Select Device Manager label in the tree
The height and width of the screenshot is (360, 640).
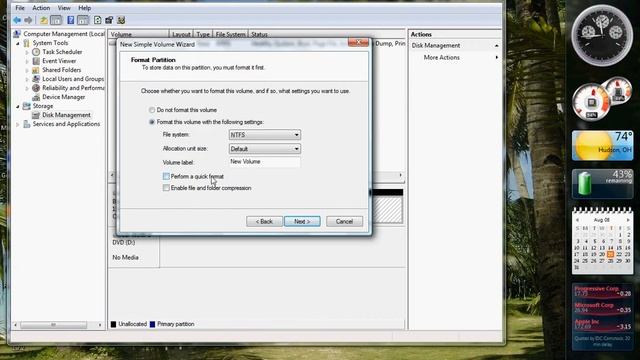[x=64, y=97]
